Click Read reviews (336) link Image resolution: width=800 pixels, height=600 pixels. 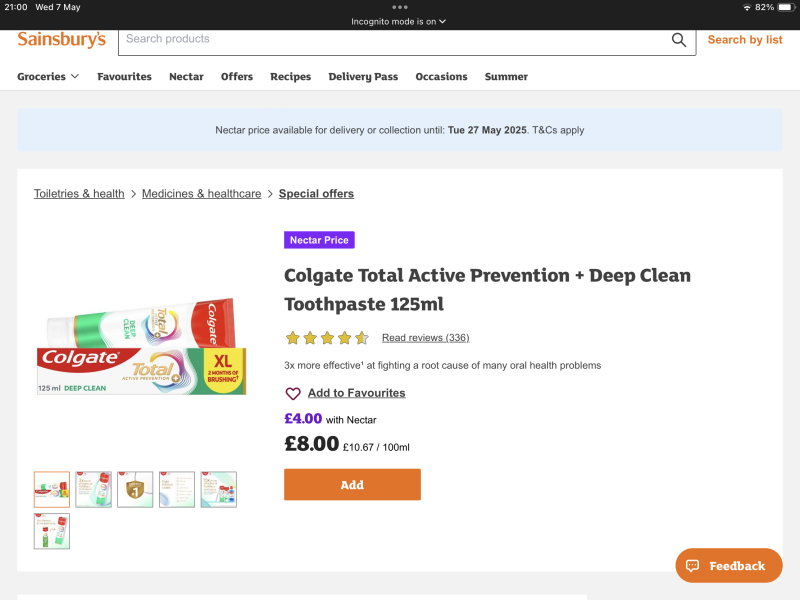tap(425, 337)
